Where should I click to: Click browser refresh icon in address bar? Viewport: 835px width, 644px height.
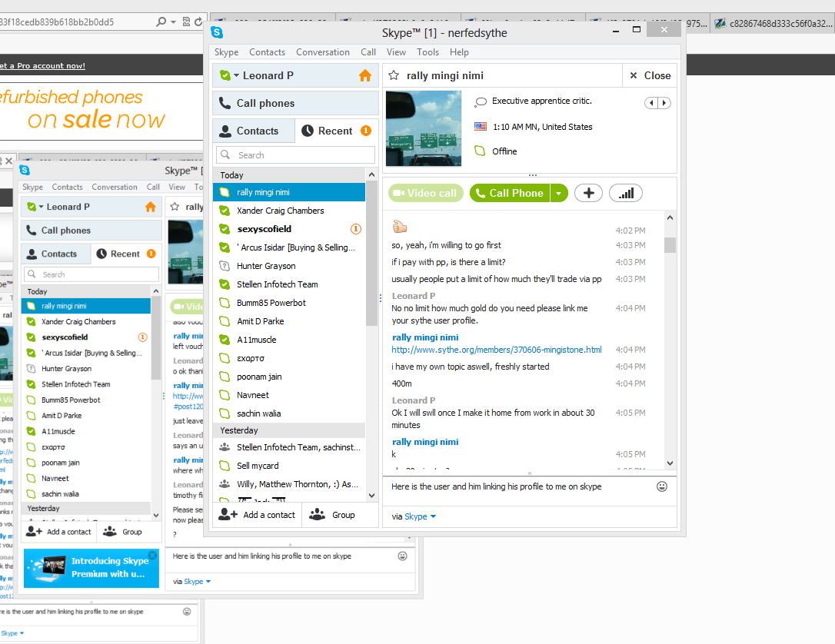[x=198, y=22]
